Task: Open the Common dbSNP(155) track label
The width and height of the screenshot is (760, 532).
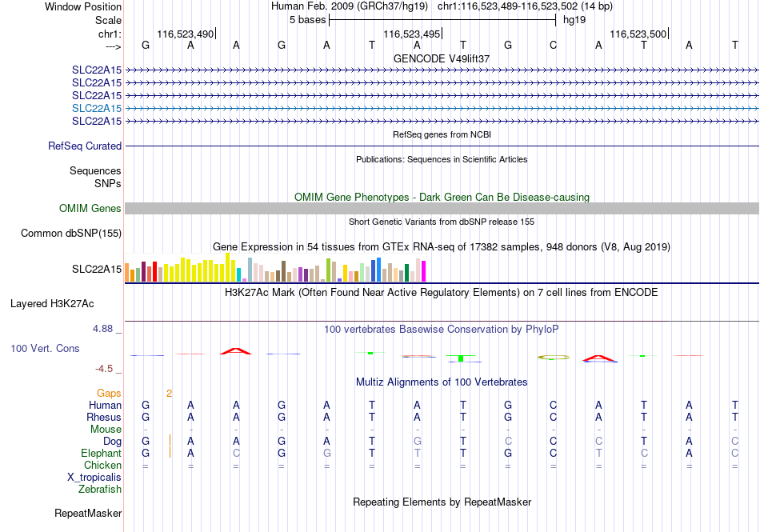Action: tap(71, 233)
